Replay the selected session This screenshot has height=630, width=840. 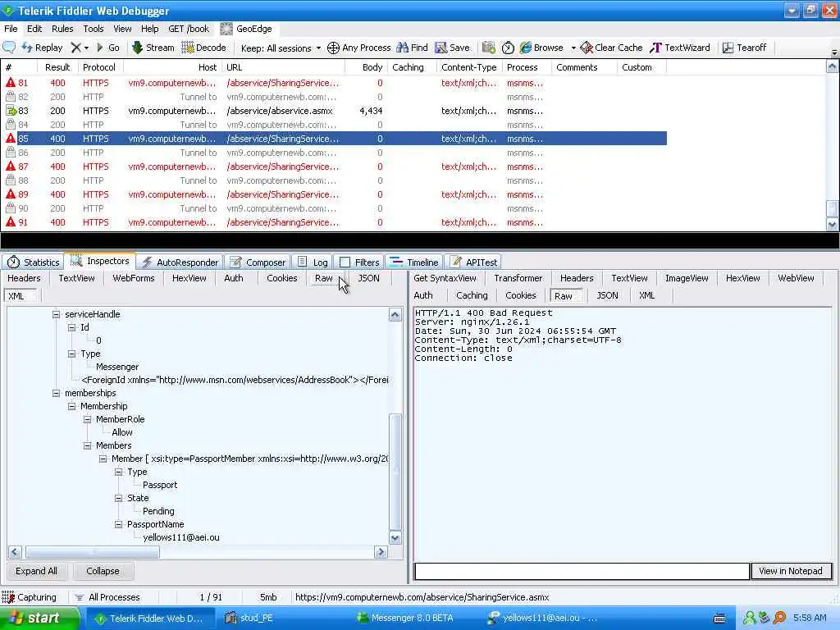pyautogui.click(x=43, y=48)
